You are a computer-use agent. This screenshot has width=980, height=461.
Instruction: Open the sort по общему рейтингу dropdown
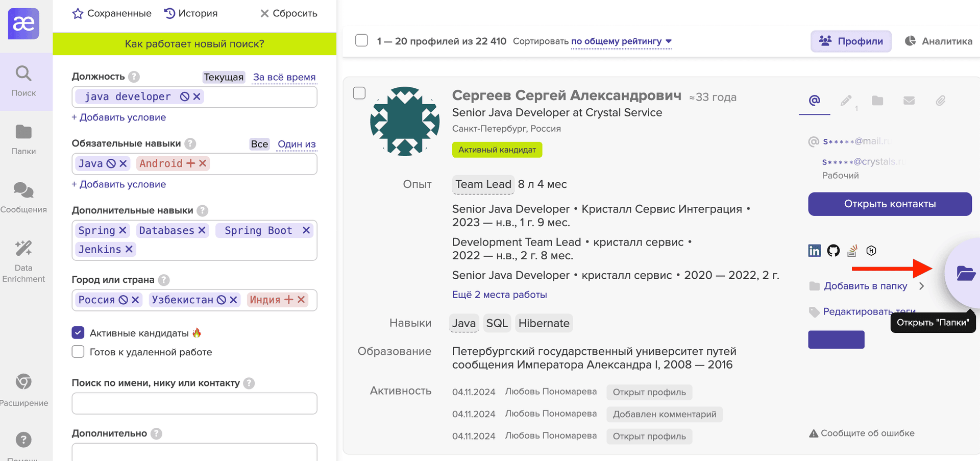[x=621, y=41]
